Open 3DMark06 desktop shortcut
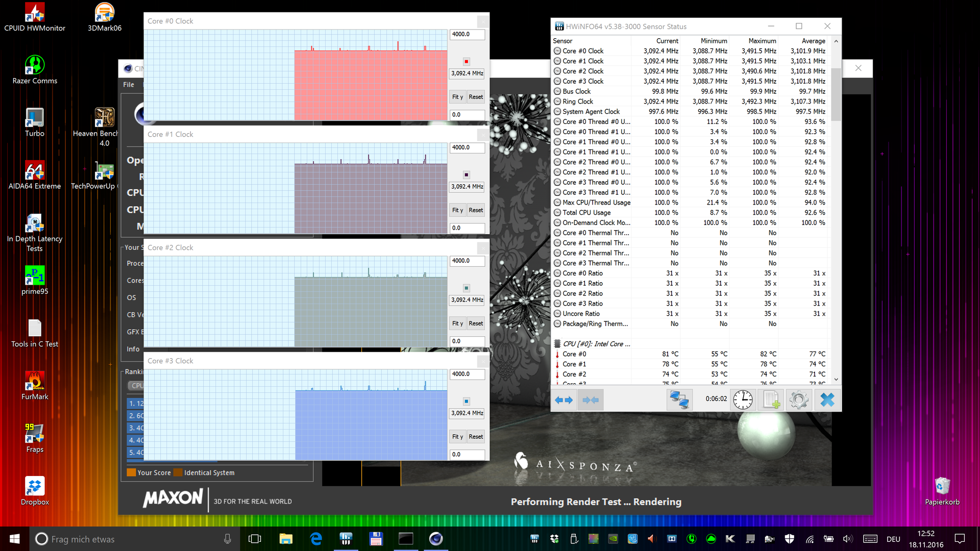 [x=104, y=17]
